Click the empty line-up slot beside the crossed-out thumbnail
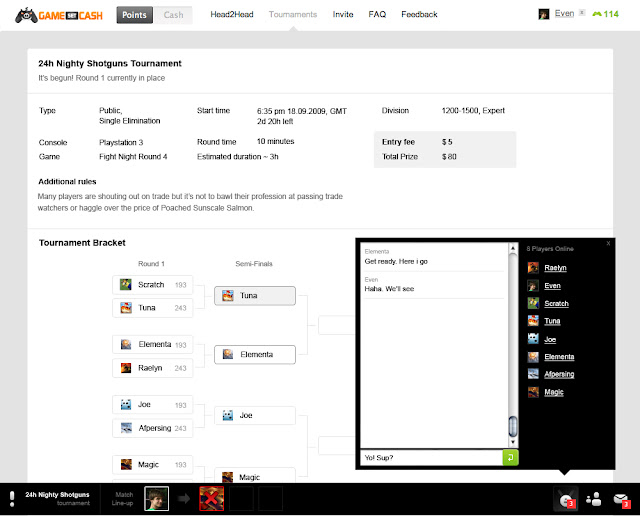Image resolution: width=640 pixels, height=516 pixels. click(241, 498)
